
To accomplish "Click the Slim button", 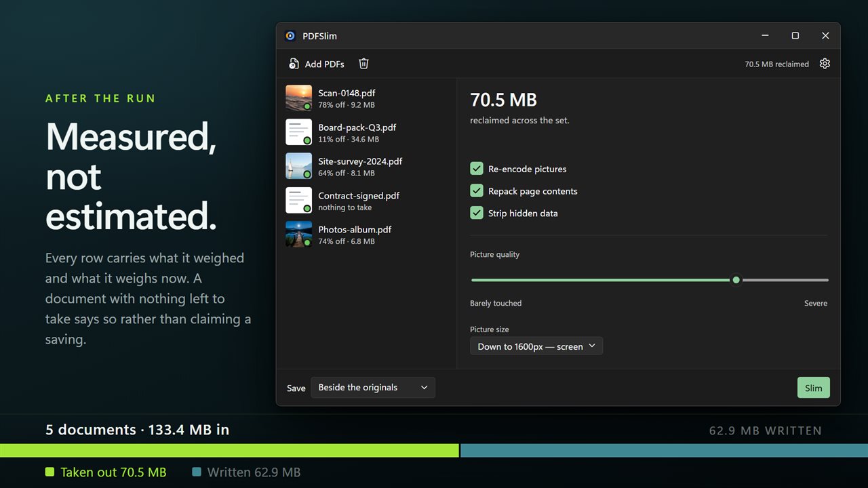I will pyautogui.click(x=814, y=388).
